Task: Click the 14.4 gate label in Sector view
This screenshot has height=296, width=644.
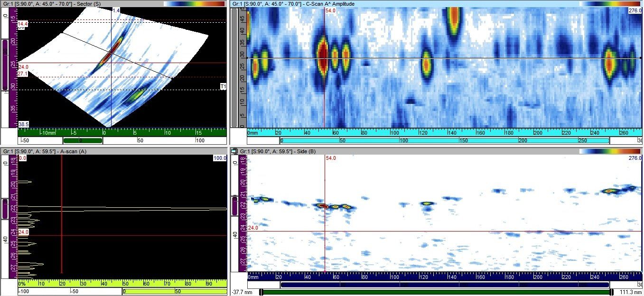Action: tap(23, 23)
